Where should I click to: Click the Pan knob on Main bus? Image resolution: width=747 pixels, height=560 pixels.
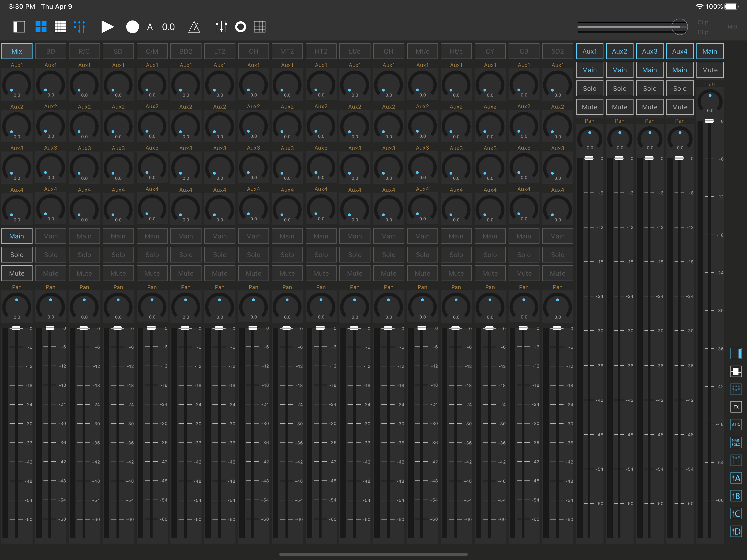(x=710, y=101)
